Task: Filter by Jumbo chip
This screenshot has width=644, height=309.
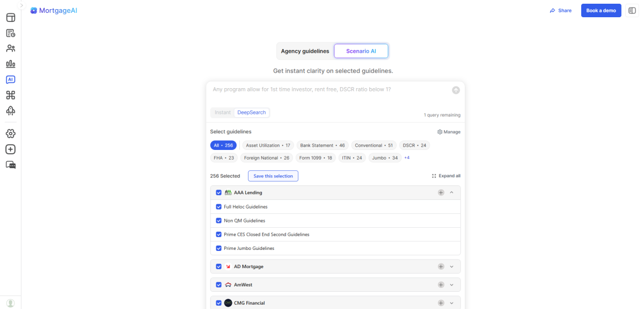Action: point(385,158)
